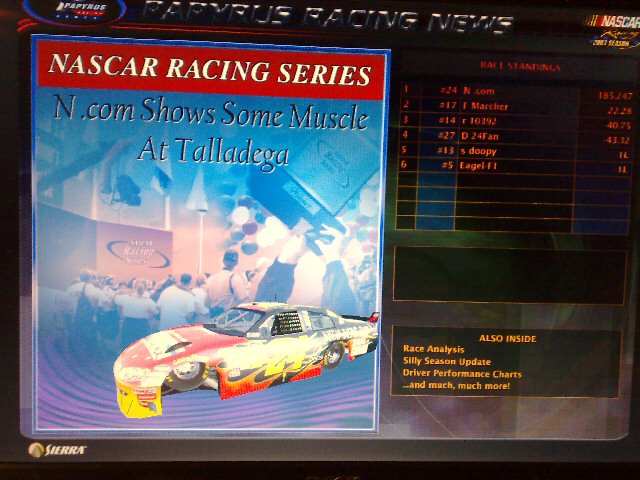Click the 'Papyrus Racing News' title

(x=327, y=17)
